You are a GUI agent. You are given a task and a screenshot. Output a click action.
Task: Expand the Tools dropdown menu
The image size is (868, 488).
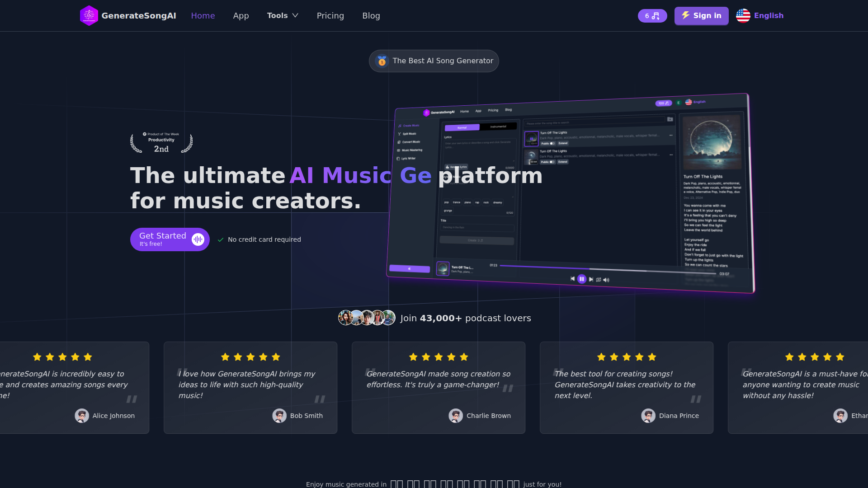[x=277, y=16]
